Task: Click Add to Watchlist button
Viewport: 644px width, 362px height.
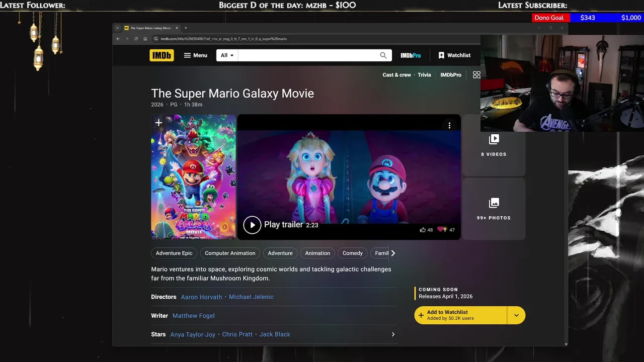Action: tap(461, 315)
